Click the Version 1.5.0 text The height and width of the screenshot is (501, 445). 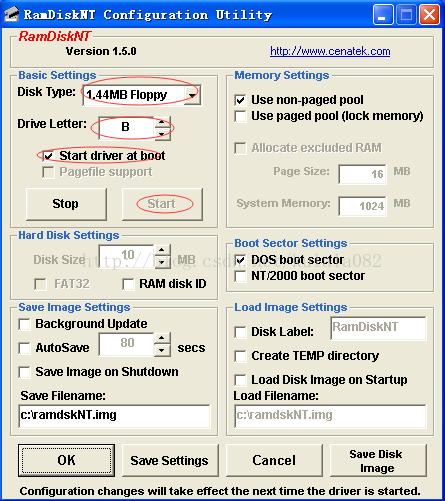point(101,51)
